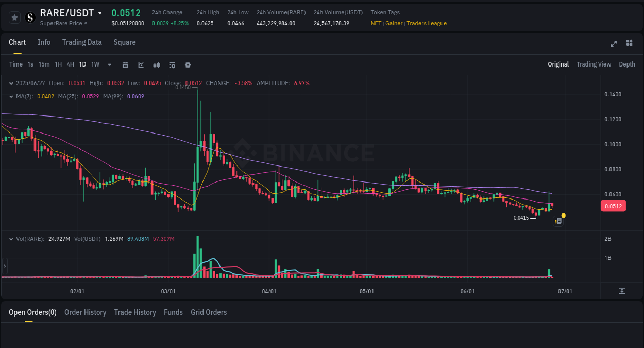Screen dimensions: 644x348
Task: Open the indicator display options icon
Action: point(172,64)
